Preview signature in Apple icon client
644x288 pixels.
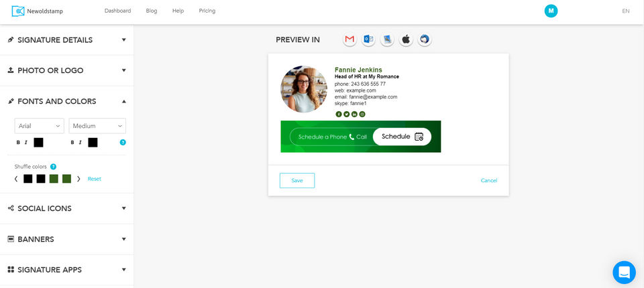[x=406, y=40]
